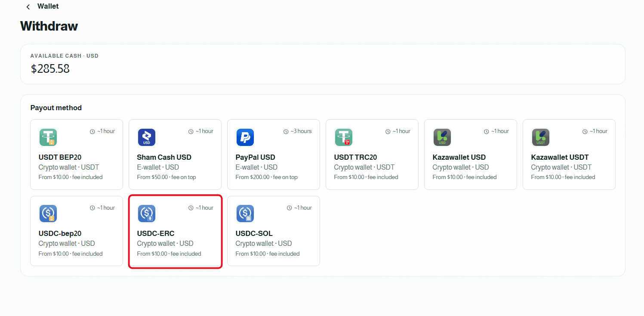This screenshot has height=316, width=644.
Task: Select Kazawallet USD payout title
Action: pos(459,157)
